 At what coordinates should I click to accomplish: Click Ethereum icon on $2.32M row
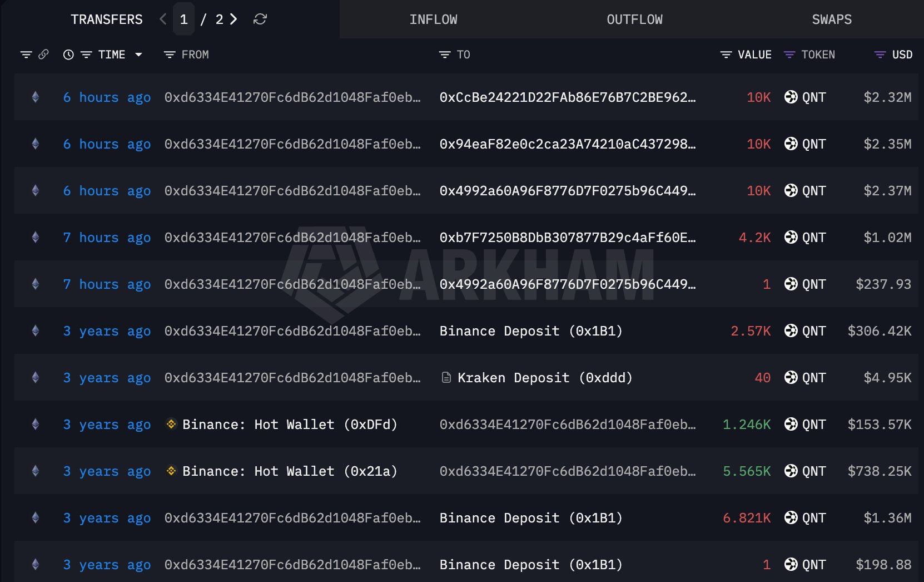(x=36, y=97)
